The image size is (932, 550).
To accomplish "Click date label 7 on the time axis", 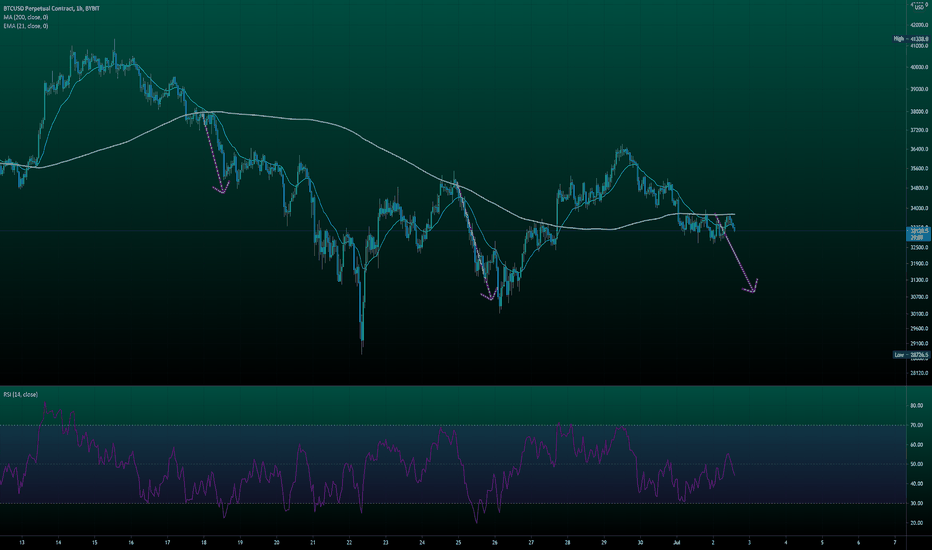I will 895,542.
